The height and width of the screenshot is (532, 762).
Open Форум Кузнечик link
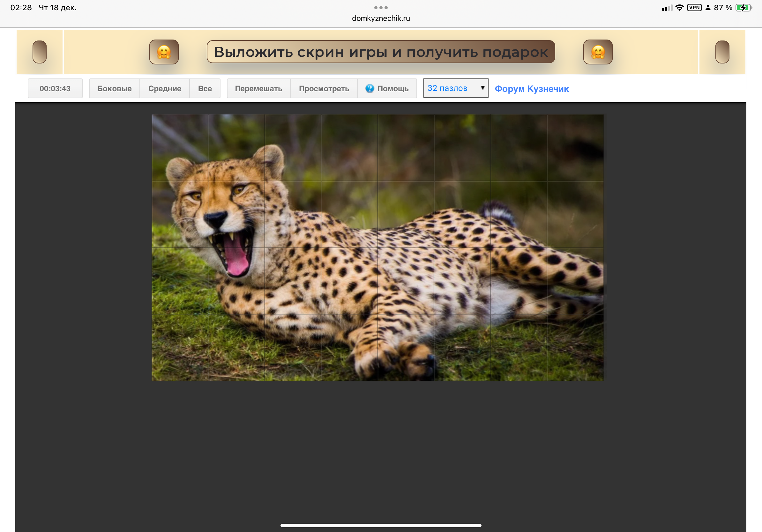[x=532, y=89]
